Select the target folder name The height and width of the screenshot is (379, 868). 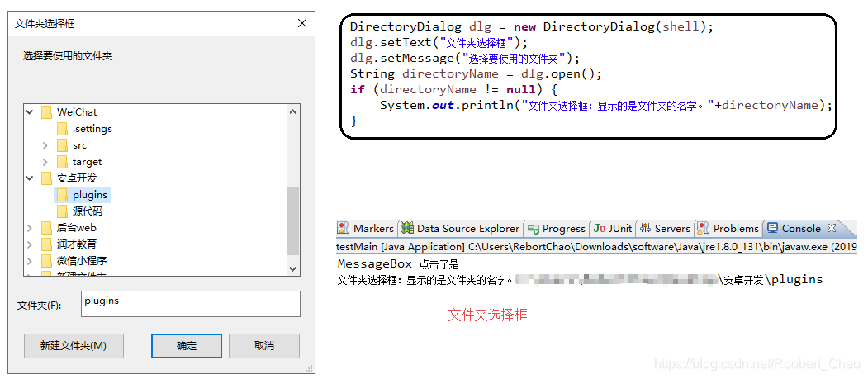[87, 162]
